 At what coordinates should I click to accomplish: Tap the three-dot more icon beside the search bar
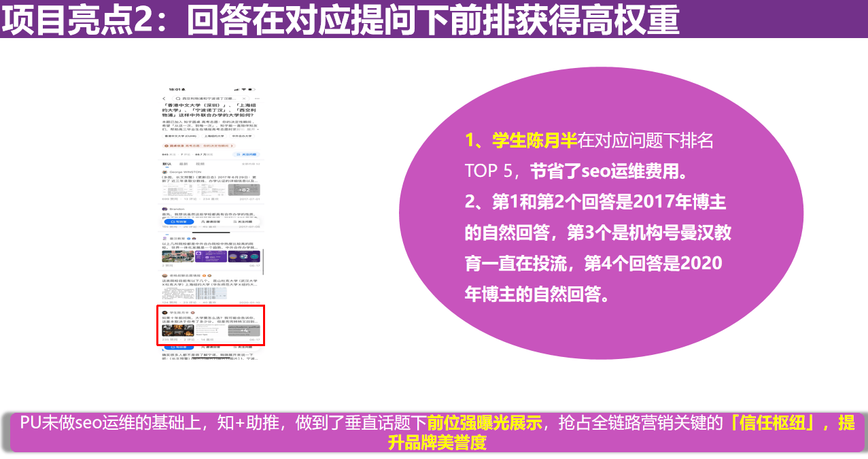pyautogui.click(x=257, y=99)
